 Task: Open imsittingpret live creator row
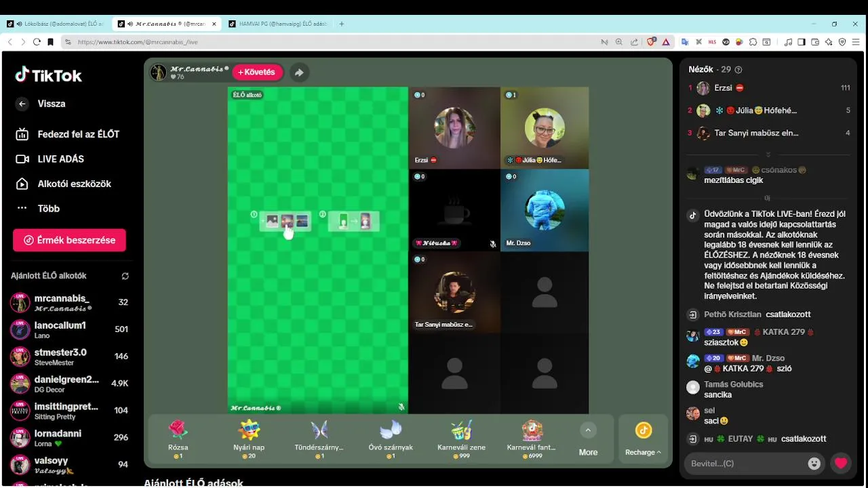click(69, 411)
